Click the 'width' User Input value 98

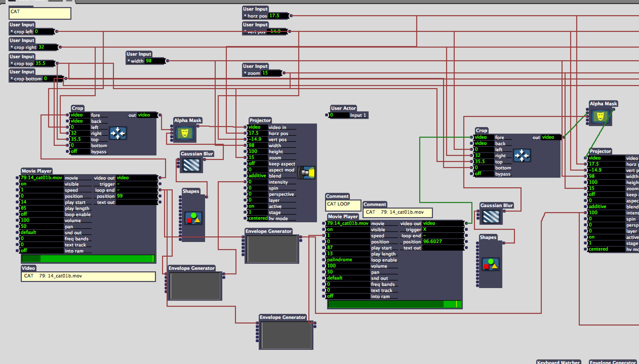pos(155,61)
